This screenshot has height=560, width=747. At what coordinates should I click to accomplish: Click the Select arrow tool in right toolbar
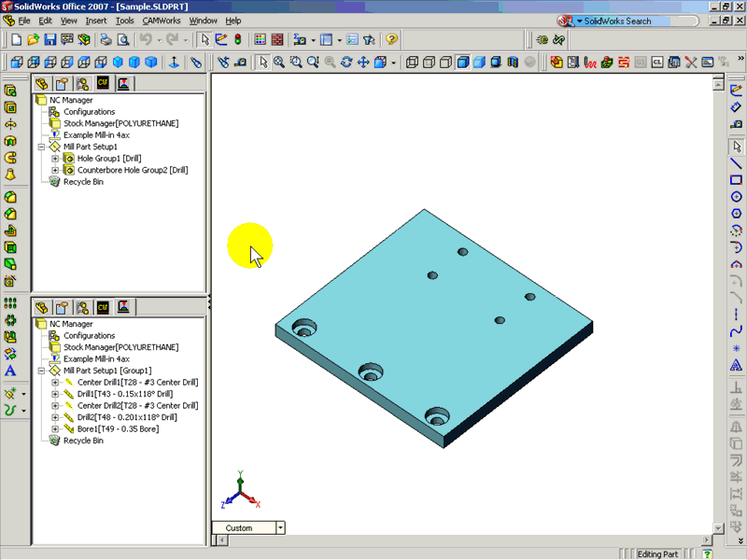click(x=736, y=147)
